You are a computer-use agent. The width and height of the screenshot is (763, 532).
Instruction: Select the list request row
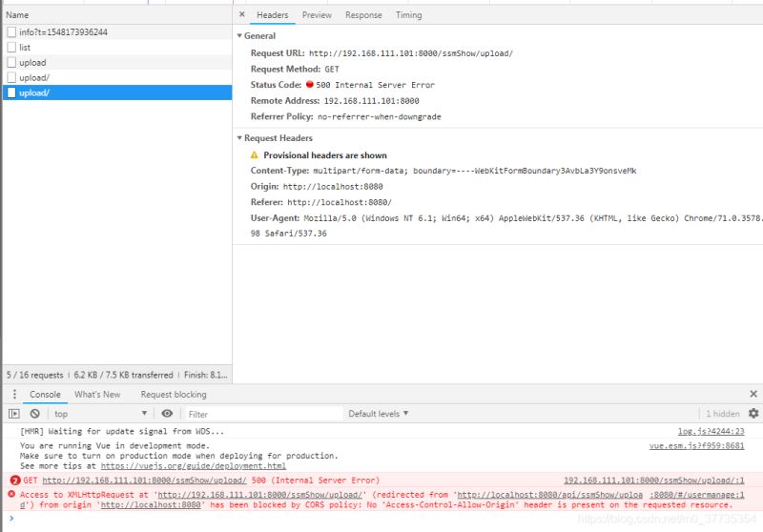point(117,47)
